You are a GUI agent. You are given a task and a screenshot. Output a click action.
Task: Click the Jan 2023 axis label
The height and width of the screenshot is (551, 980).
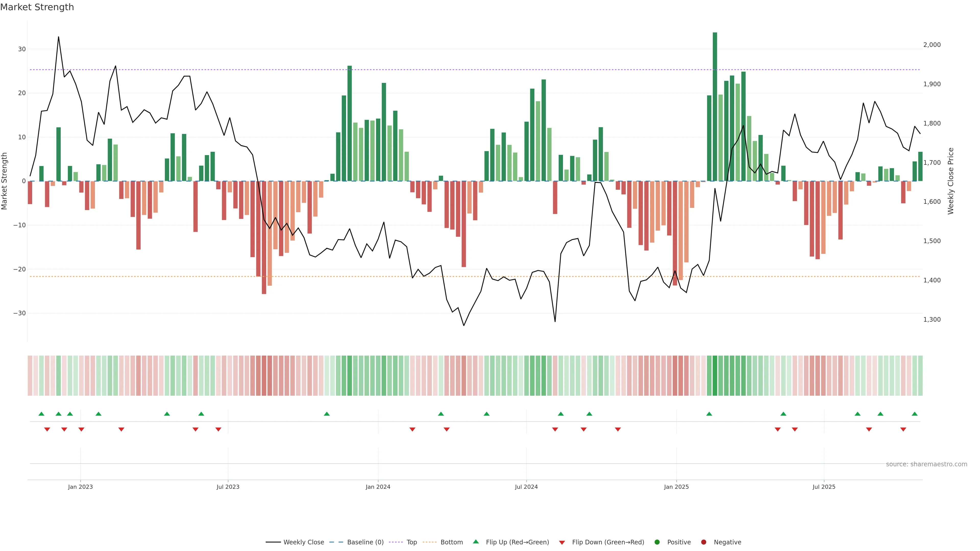[x=80, y=487]
